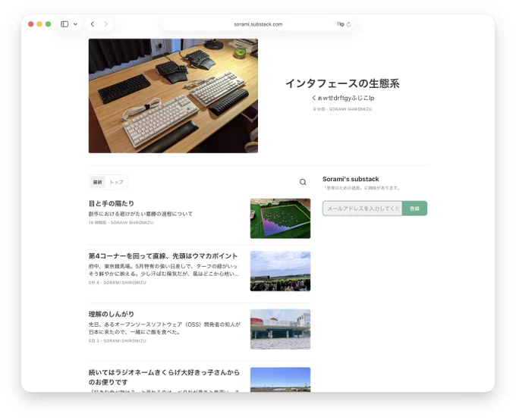Open the racecourse crowd thumbnail
Screen dimensions: 516x420
[x=280, y=271]
